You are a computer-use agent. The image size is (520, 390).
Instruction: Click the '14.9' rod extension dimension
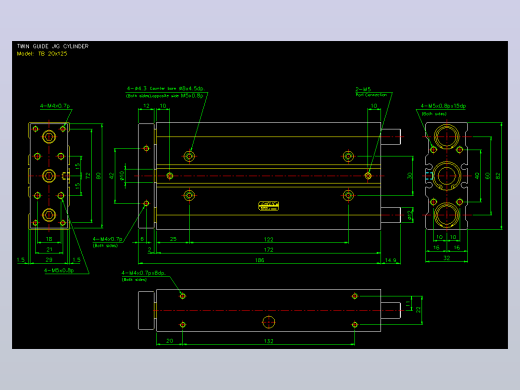(390, 260)
